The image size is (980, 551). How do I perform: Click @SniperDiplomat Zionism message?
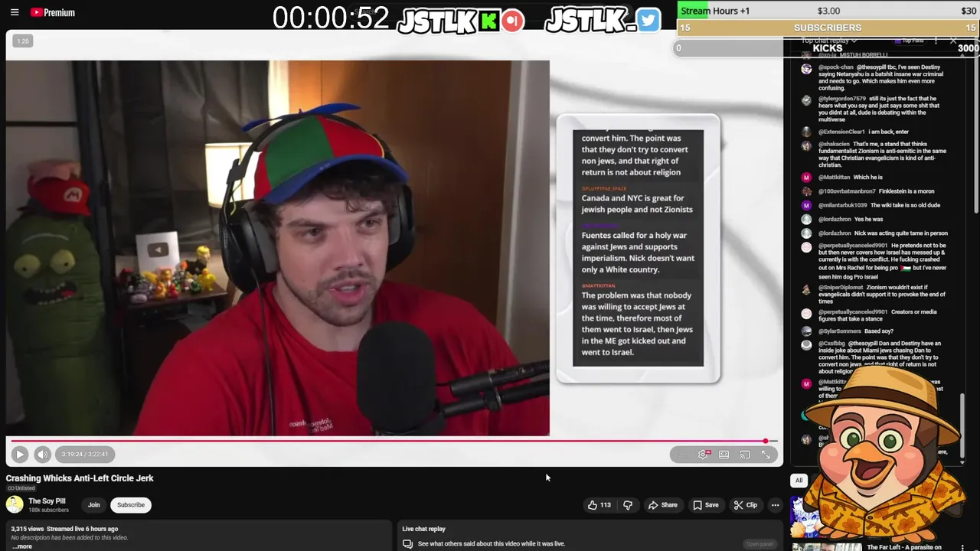pos(882,295)
